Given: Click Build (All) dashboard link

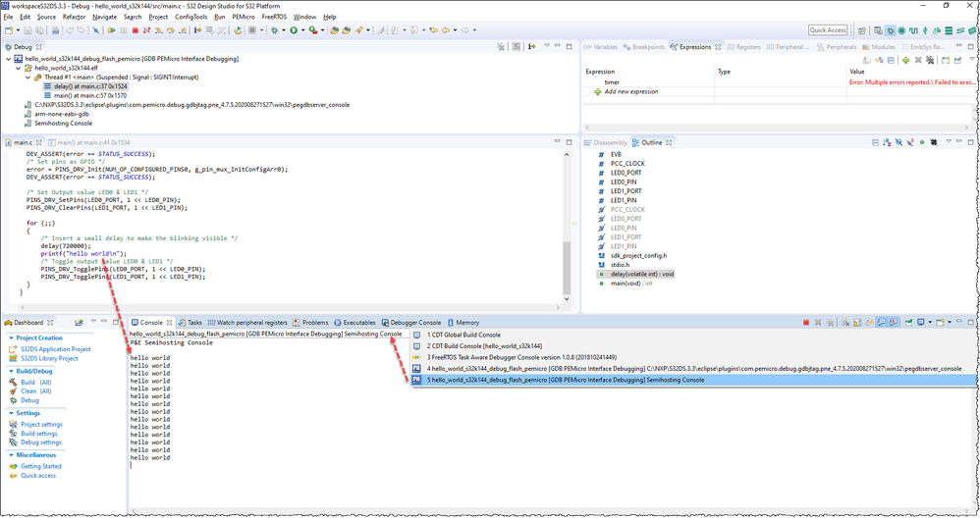Looking at the screenshot, I should tap(35, 383).
